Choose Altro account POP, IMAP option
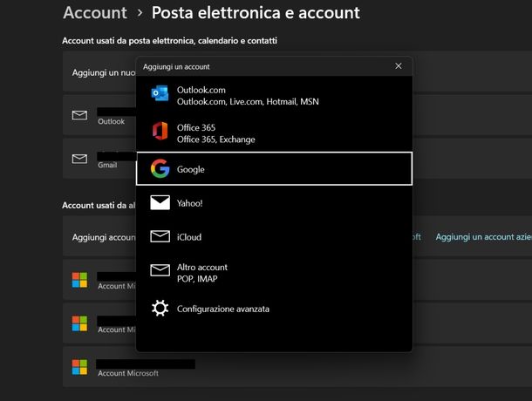Image resolution: width=532 pixels, height=401 pixels. (x=274, y=273)
